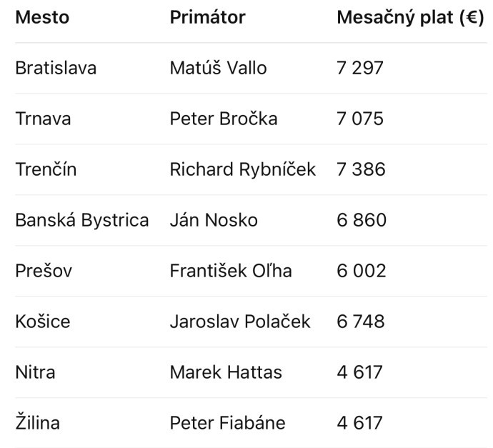Select the Trenčín city cell
Image resolution: width=493 pixels, height=448 pixels.
[x=46, y=169]
